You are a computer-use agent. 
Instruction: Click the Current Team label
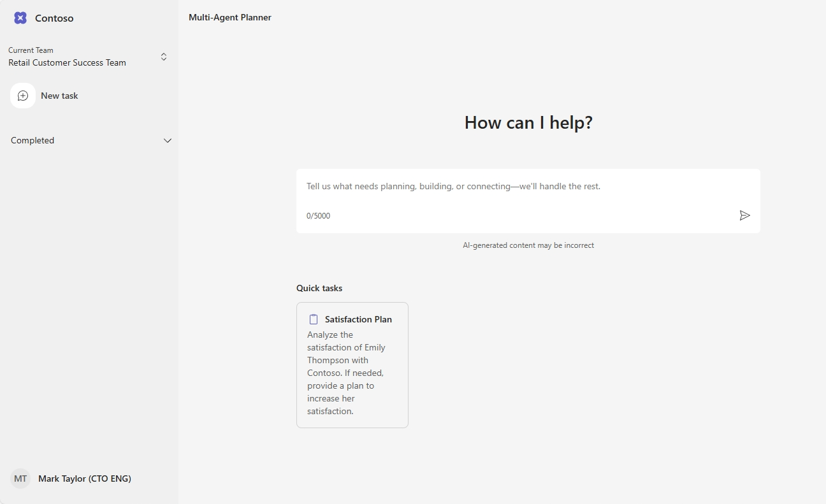[x=31, y=50]
